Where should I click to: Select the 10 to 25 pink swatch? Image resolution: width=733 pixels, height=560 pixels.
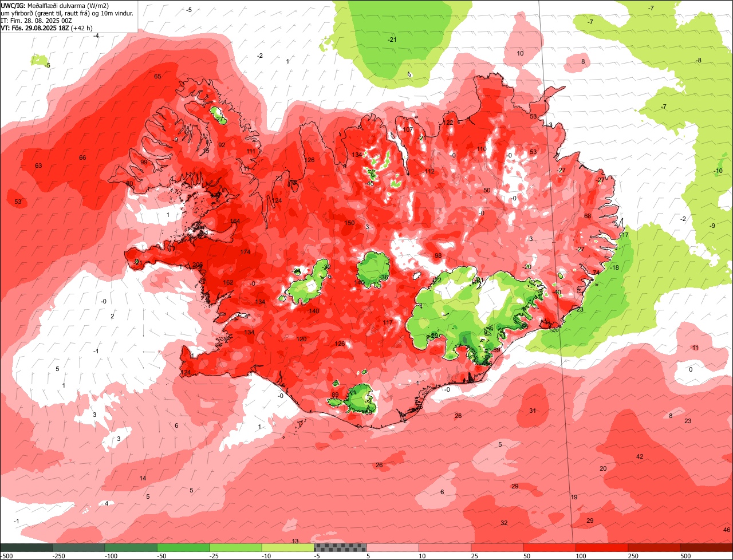pyautogui.click(x=445, y=547)
